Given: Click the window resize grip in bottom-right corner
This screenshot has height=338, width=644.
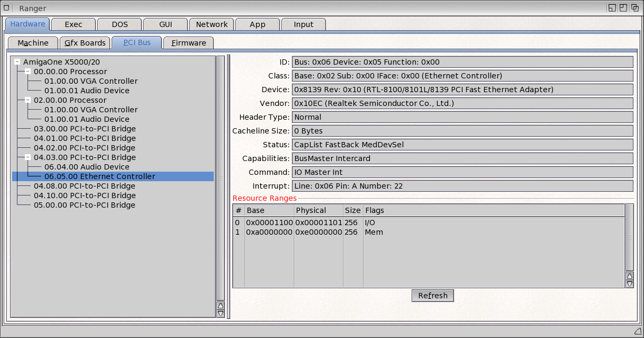Looking at the screenshot, I should [x=637, y=332].
